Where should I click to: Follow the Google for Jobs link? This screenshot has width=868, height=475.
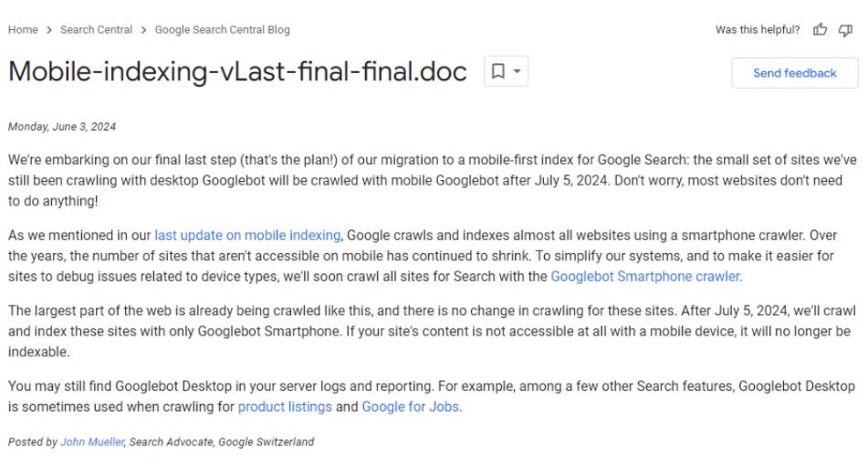410,406
